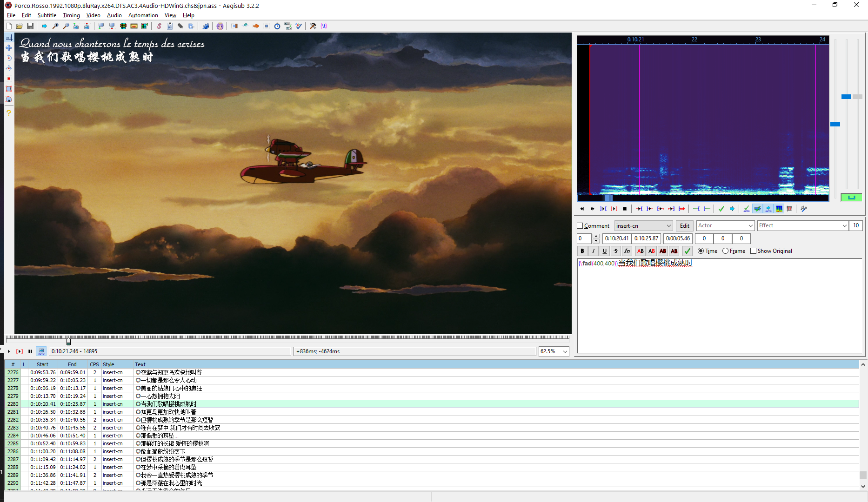Click the end time field 0:10:25.87
The width and height of the screenshot is (868, 502).
pyautogui.click(x=647, y=238)
